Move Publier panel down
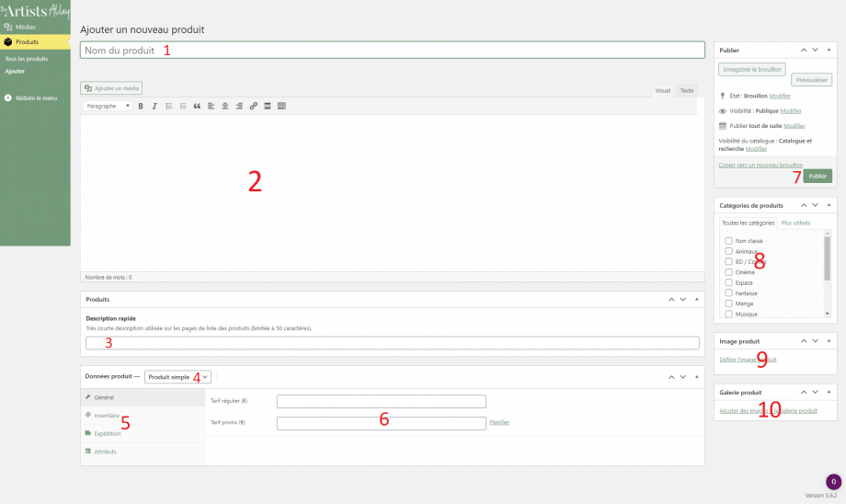846x504 pixels. pyautogui.click(x=816, y=51)
